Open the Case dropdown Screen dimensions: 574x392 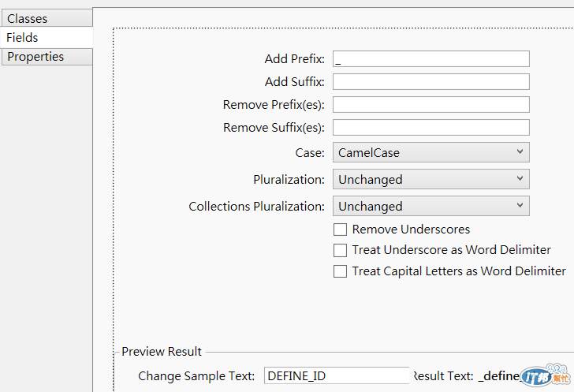pos(430,152)
